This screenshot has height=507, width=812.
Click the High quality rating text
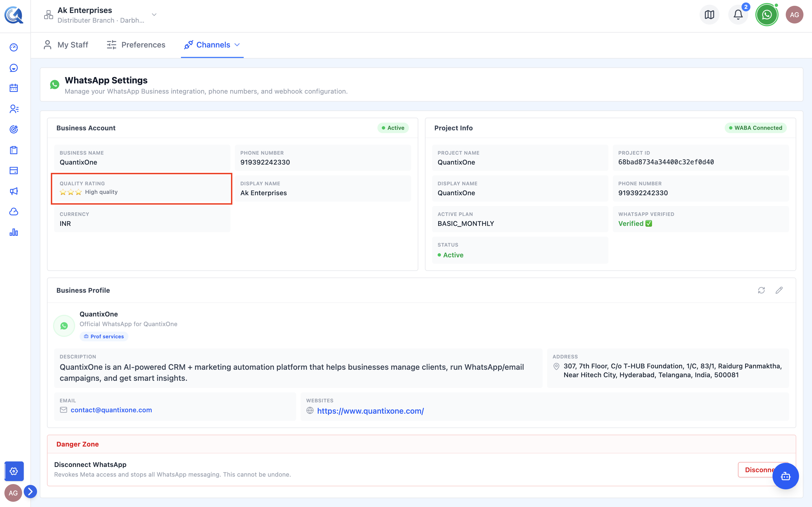[x=101, y=192]
